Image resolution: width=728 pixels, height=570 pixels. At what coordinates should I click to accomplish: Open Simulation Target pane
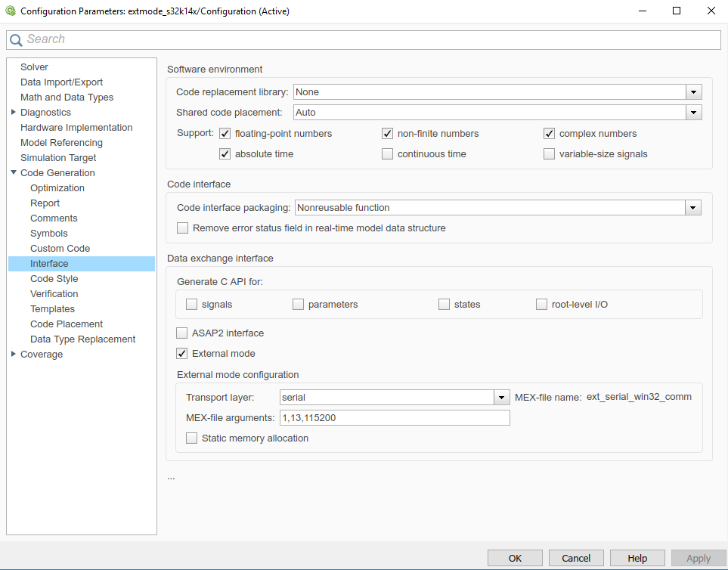coord(58,158)
